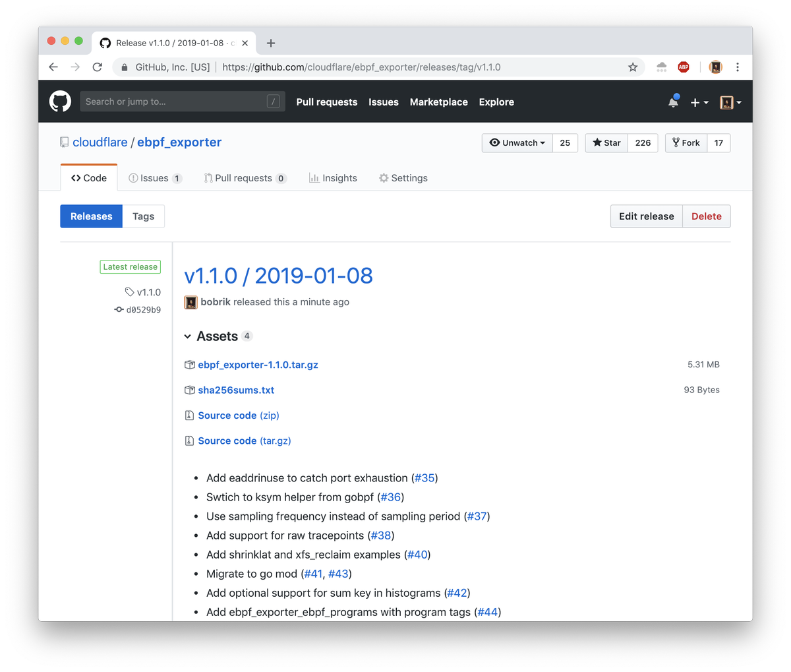Click the GitHub Octocat logo
Image resolution: width=791 pixels, height=672 pixels.
pos(60,102)
